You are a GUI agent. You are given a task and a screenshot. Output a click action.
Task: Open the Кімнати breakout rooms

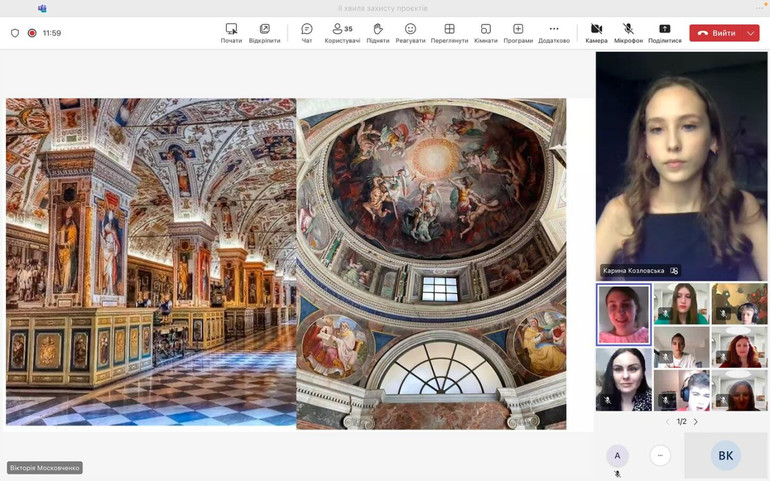click(486, 33)
